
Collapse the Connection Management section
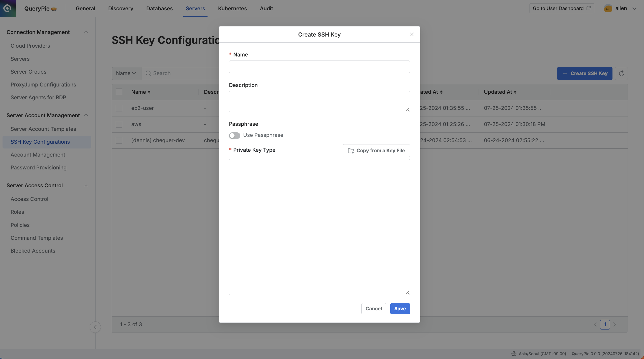point(86,32)
